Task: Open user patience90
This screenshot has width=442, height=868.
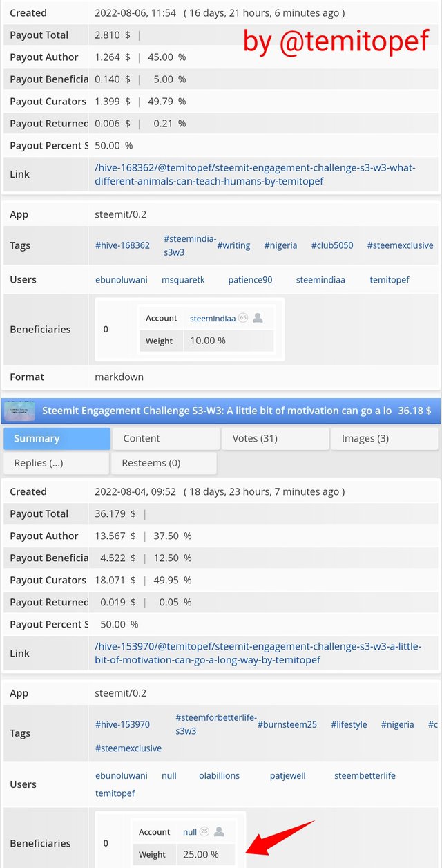Action: 250,280
